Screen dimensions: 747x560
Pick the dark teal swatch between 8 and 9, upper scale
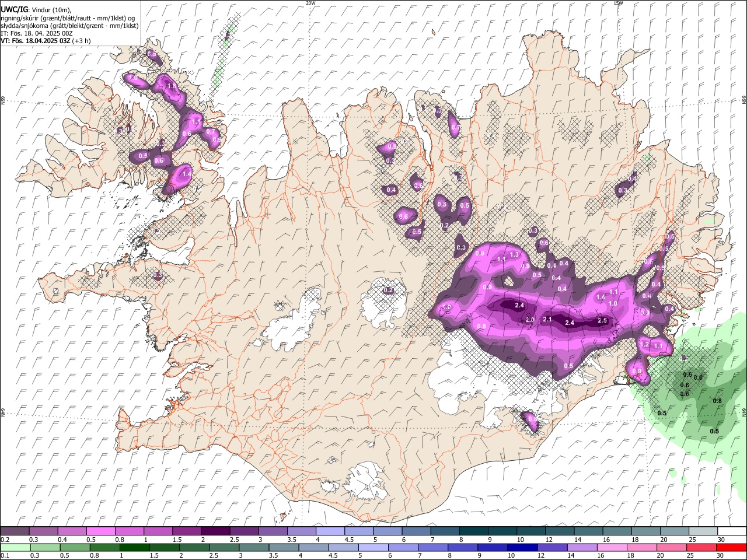(x=473, y=531)
